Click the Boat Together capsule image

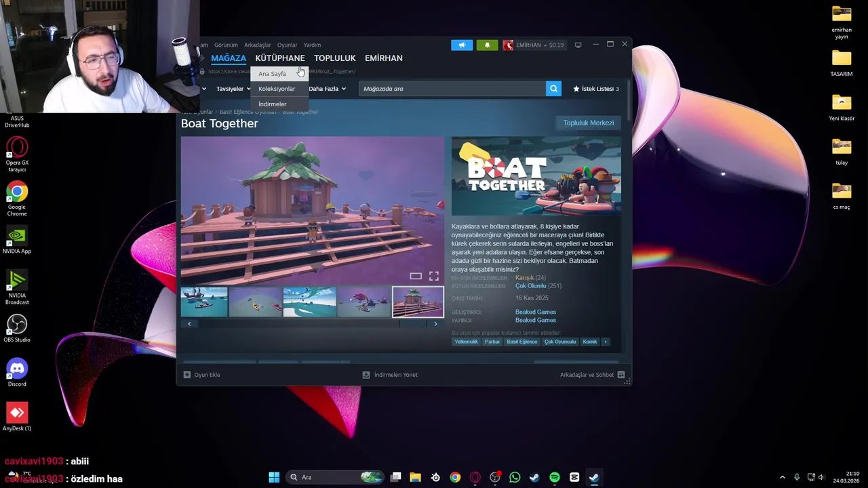(536, 176)
